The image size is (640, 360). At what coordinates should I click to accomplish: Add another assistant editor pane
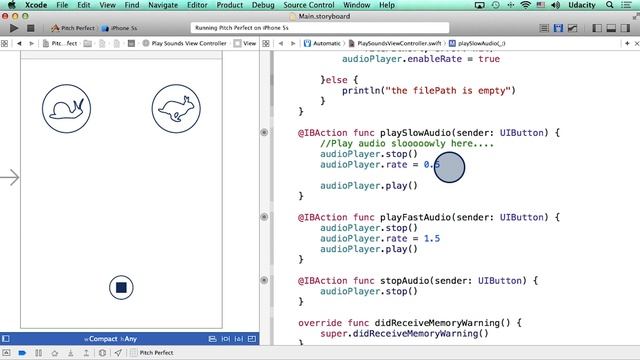[x=627, y=43]
